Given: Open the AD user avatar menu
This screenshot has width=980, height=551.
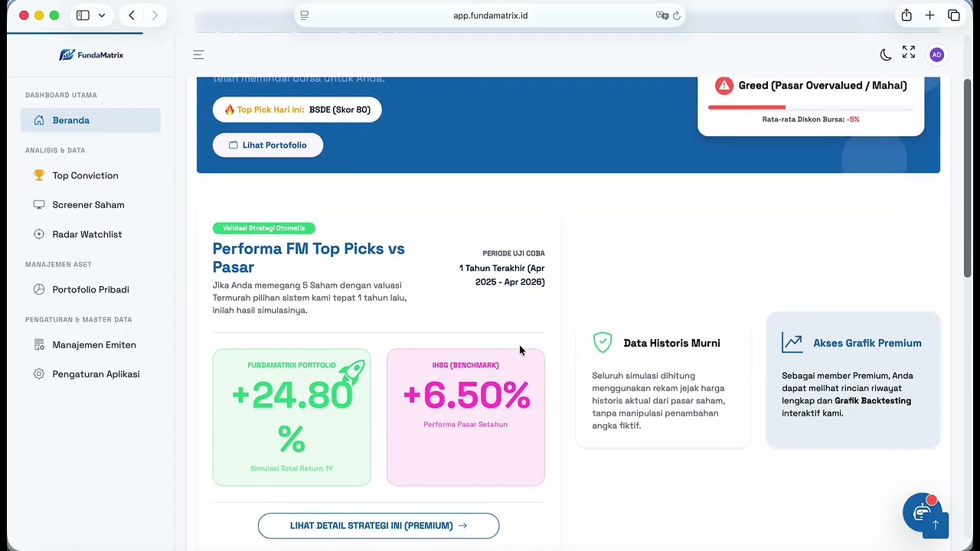Looking at the screenshot, I should [x=936, y=54].
